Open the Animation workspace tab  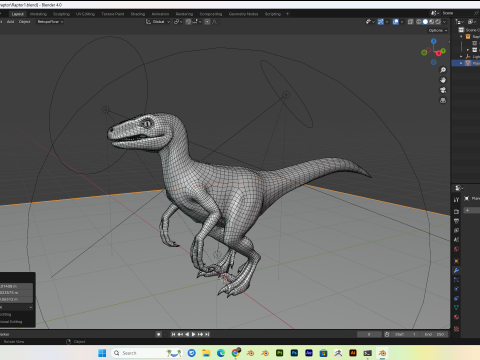click(x=160, y=14)
